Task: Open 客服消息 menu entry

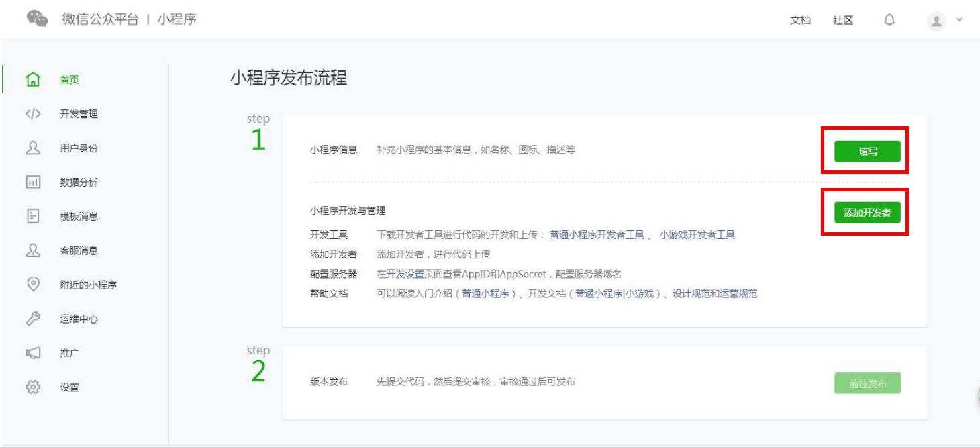Action: [79, 251]
